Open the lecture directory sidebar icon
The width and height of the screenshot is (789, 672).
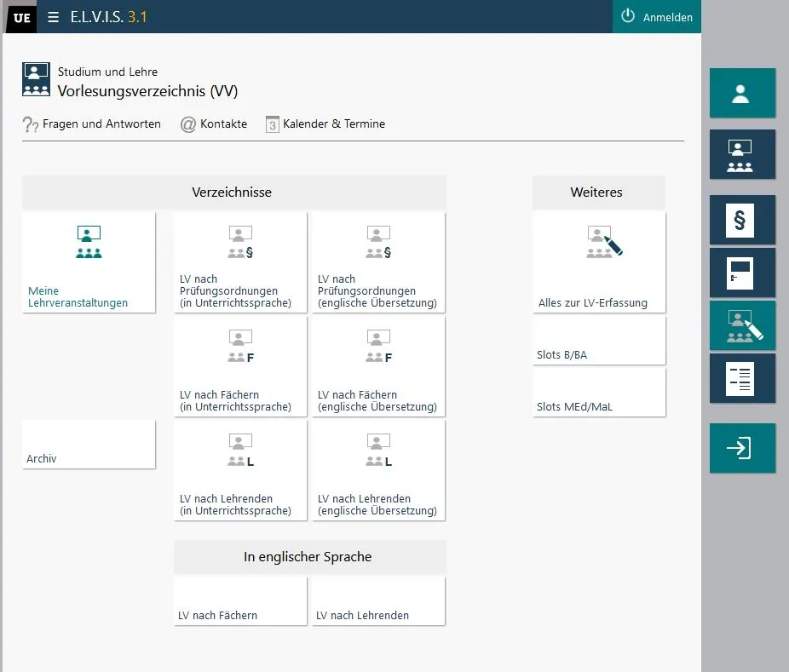coord(742,155)
